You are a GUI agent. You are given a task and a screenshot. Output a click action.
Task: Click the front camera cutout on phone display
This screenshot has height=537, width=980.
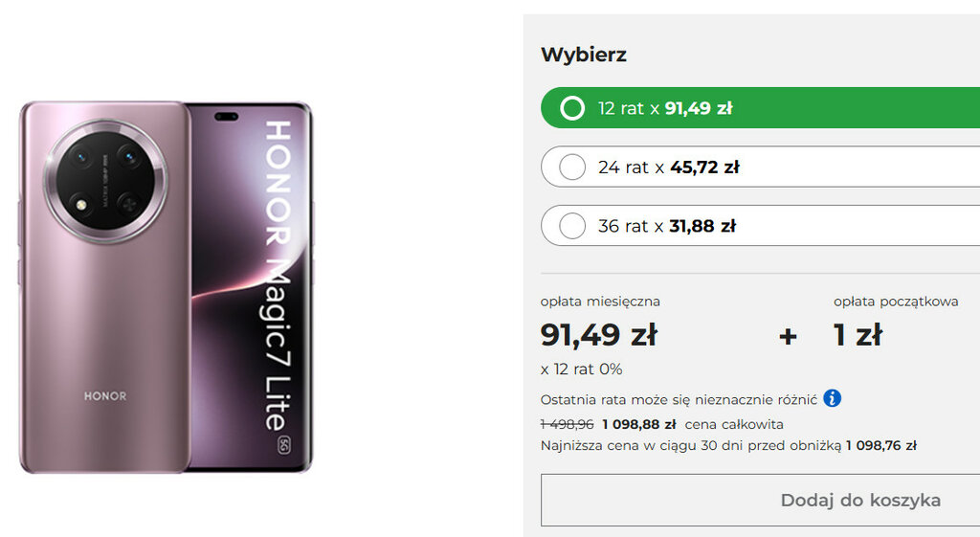(x=226, y=117)
